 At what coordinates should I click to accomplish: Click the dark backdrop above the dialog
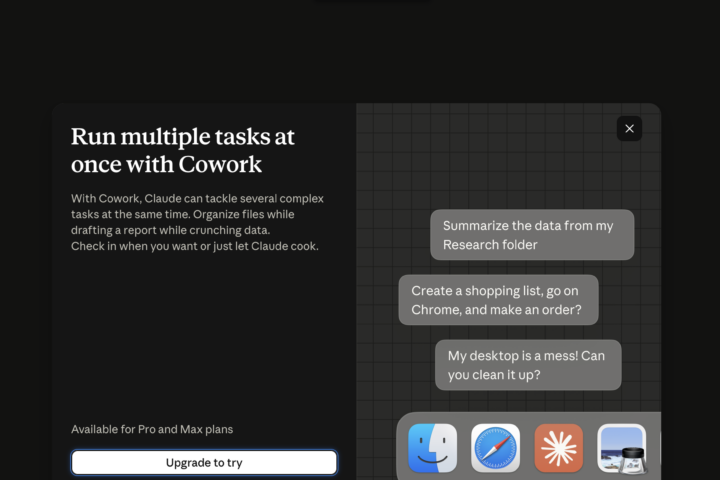(x=360, y=51)
